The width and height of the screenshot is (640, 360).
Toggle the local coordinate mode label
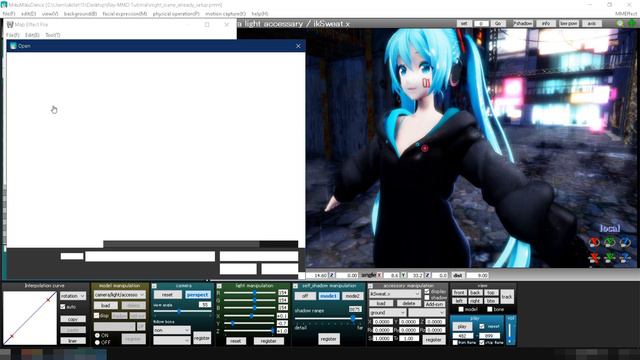point(609,229)
